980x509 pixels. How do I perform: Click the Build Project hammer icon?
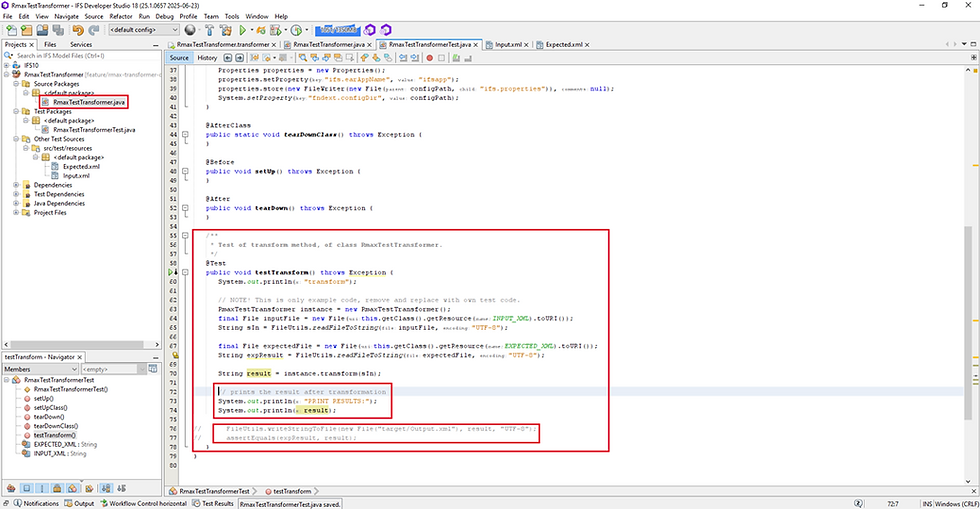click(x=209, y=30)
